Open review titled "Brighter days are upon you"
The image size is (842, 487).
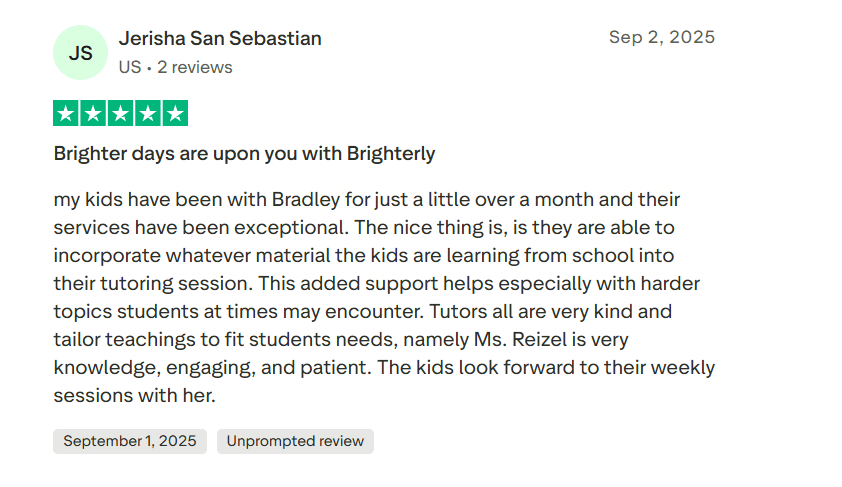pyautogui.click(x=244, y=154)
